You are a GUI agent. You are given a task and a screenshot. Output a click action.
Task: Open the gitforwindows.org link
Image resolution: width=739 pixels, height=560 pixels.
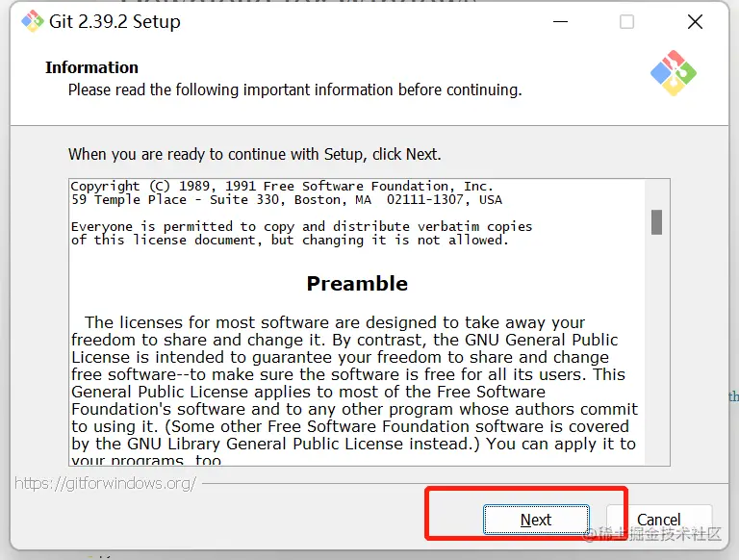105,483
